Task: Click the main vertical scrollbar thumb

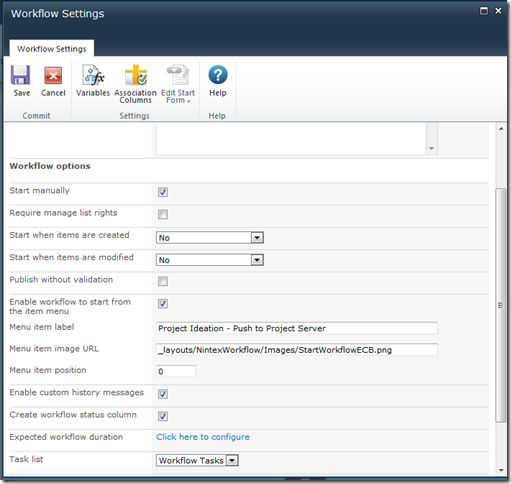Action: tap(500, 305)
